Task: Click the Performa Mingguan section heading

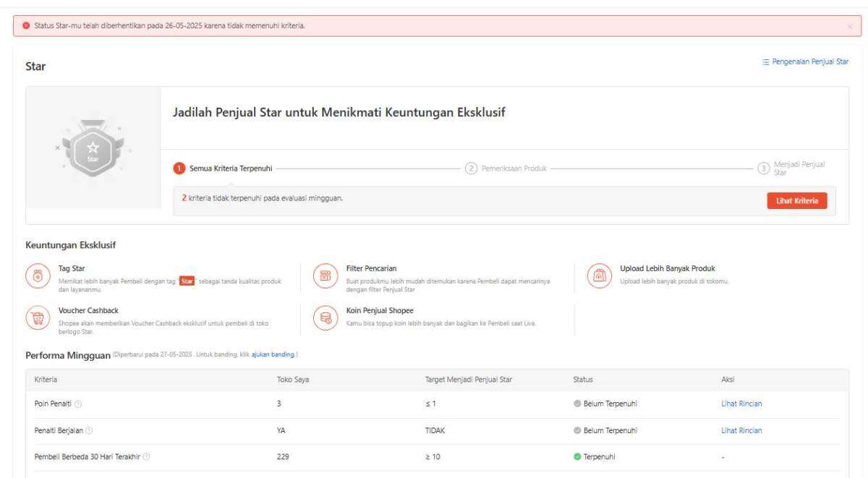Action: coord(67,354)
